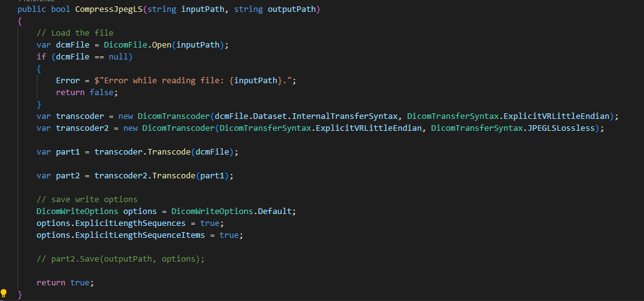Click the part1 variable declaration
This screenshot has width=644, height=301.
pyautogui.click(x=137, y=152)
